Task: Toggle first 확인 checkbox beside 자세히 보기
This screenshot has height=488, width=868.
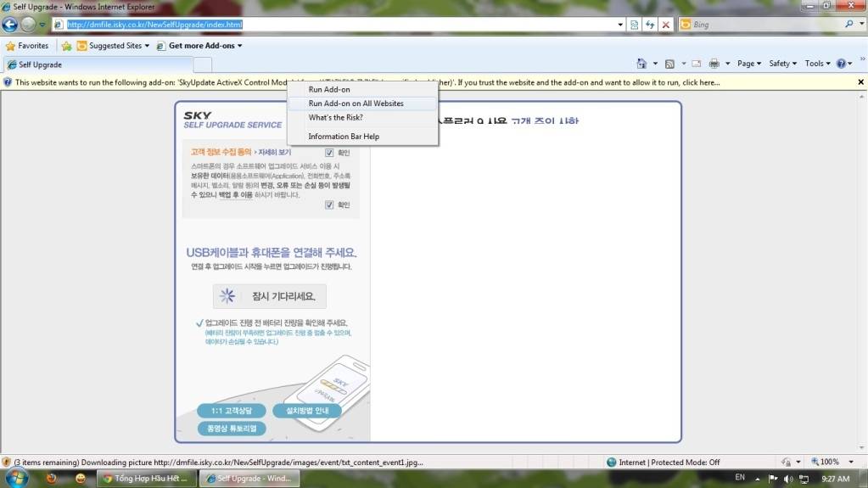Action: pos(329,152)
